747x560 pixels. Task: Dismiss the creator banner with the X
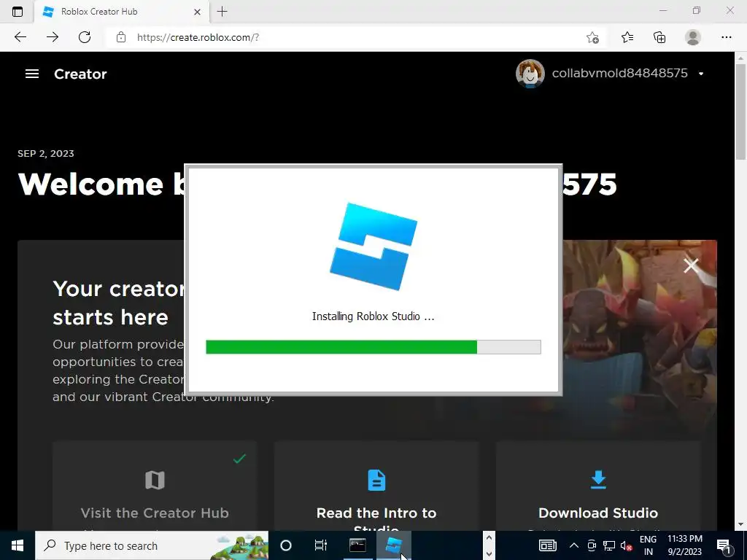691,265
